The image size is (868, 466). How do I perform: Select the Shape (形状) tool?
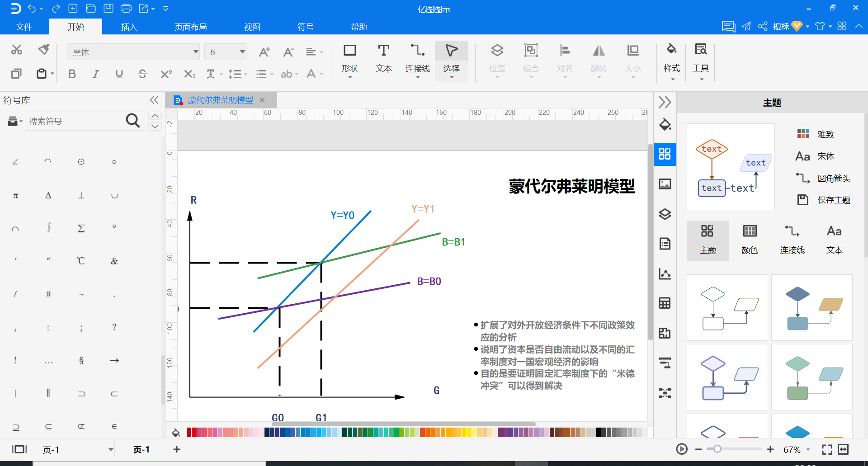[x=350, y=61]
